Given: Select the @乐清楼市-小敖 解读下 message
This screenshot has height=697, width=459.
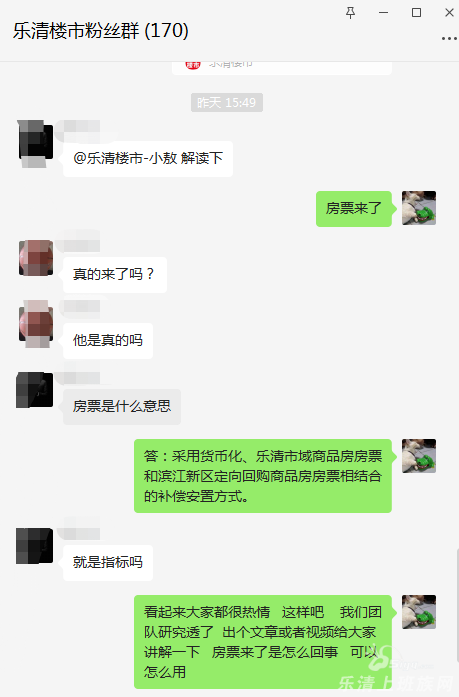Looking at the screenshot, I should tap(148, 159).
